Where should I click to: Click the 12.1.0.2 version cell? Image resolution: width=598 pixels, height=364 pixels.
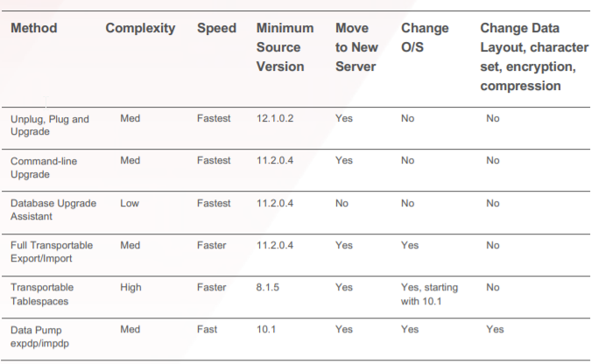pos(273,118)
